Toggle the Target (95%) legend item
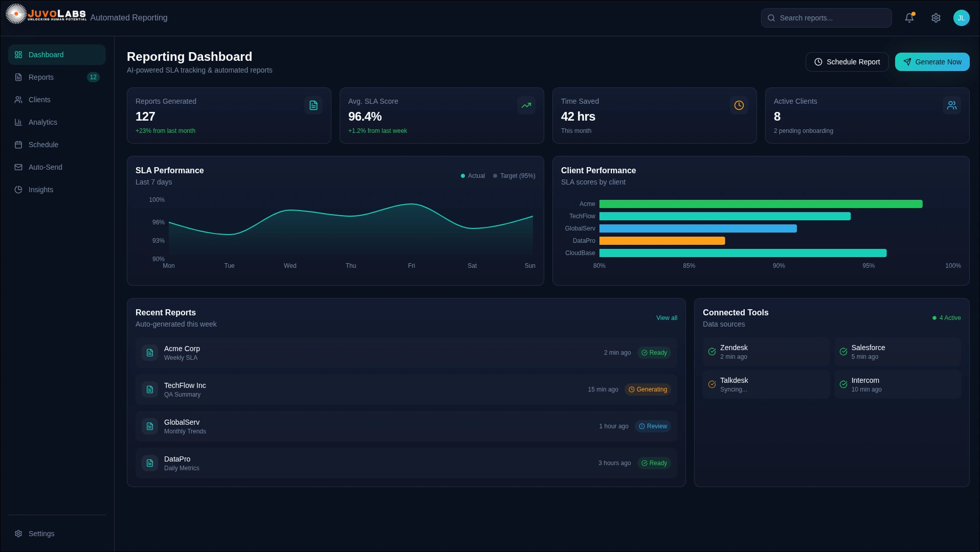This screenshot has width=980, height=552. point(514,176)
